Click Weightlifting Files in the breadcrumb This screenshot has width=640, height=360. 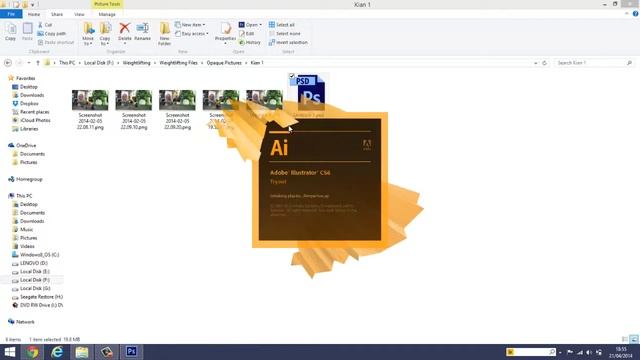click(178, 63)
